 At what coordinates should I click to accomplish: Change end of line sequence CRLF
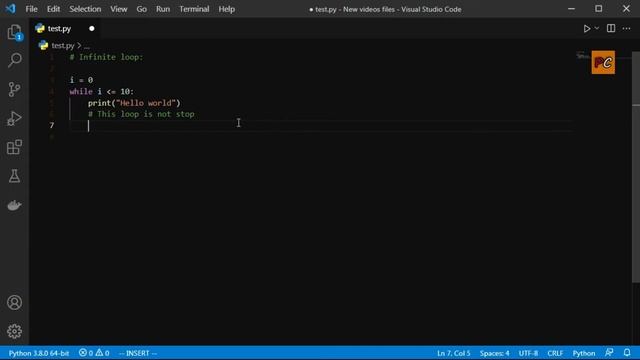click(555, 353)
